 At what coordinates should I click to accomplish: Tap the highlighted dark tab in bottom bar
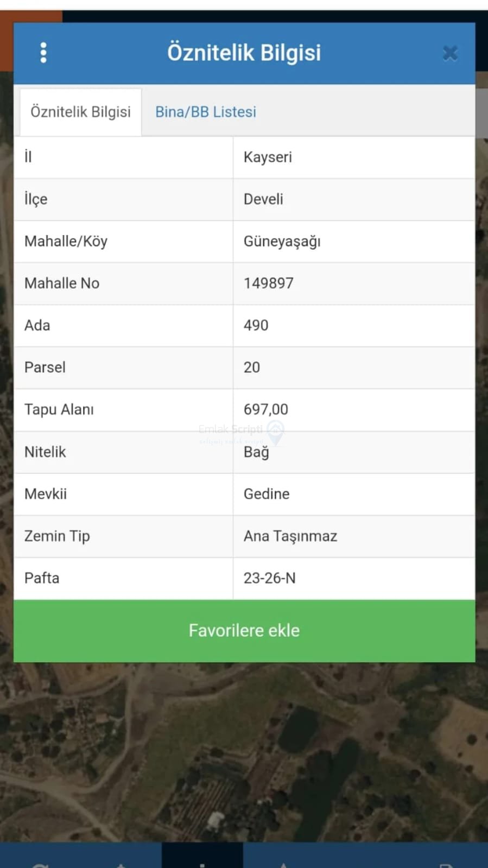[x=202, y=856]
